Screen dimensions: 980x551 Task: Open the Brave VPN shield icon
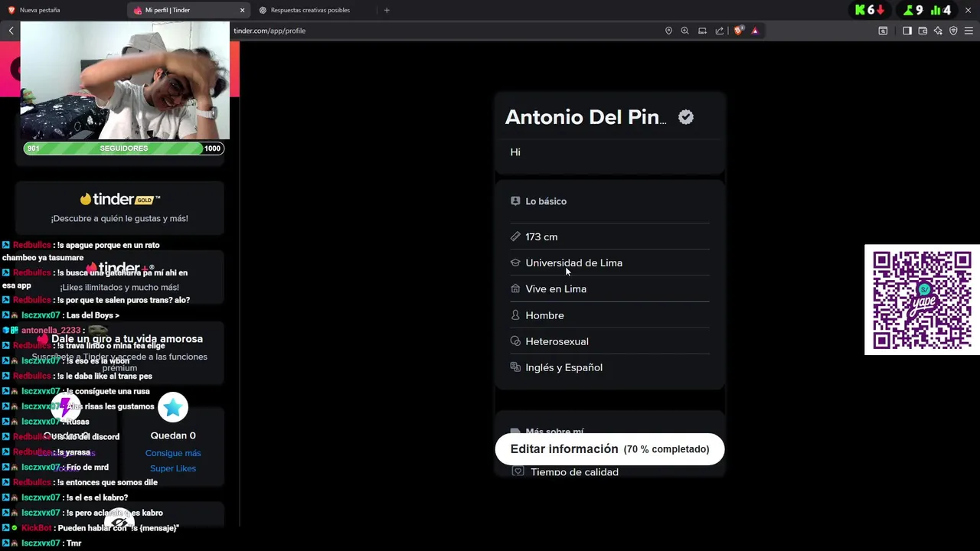click(953, 31)
